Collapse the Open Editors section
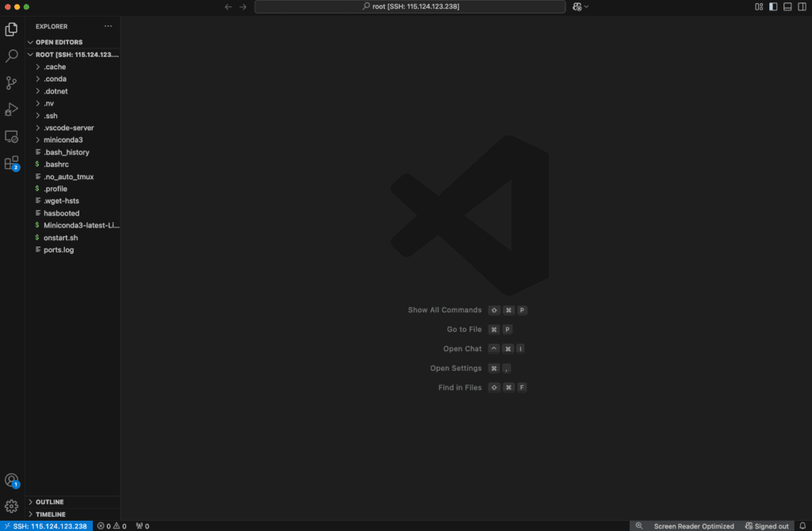Viewport: 812px width, 531px height. pyautogui.click(x=73, y=43)
